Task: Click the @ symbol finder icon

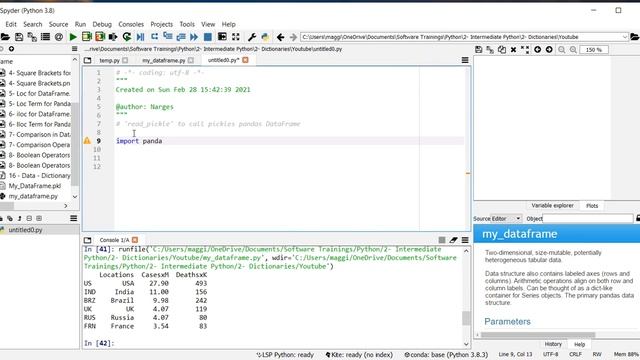Action: [x=59, y=37]
